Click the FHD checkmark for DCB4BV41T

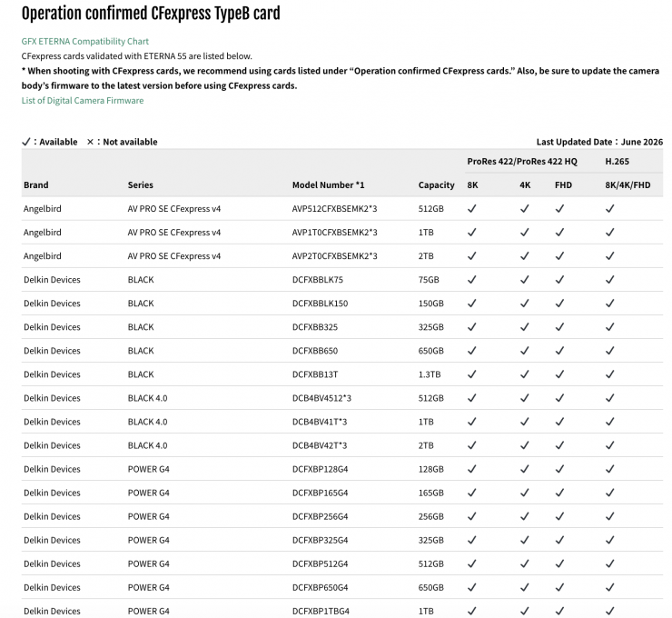pos(559,422)
